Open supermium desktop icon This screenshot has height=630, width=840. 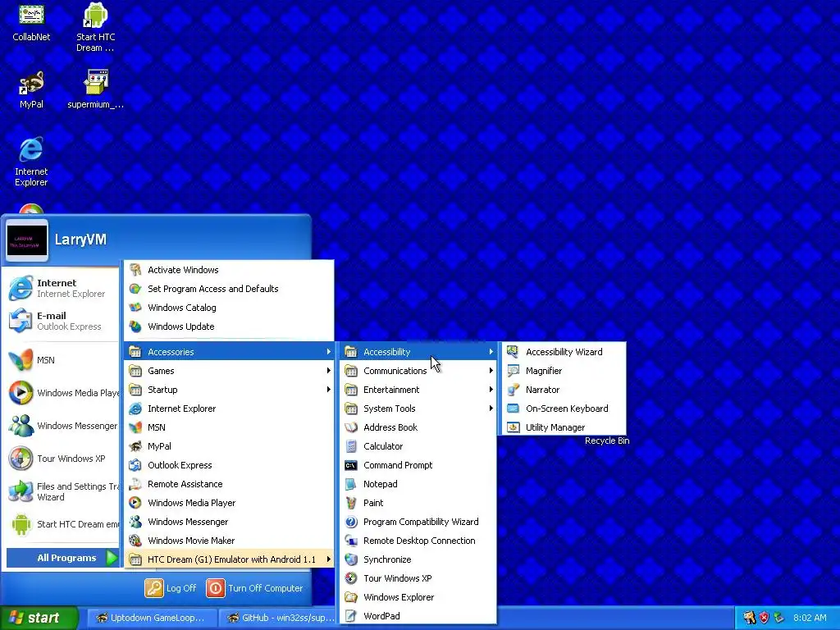(95, 89)
